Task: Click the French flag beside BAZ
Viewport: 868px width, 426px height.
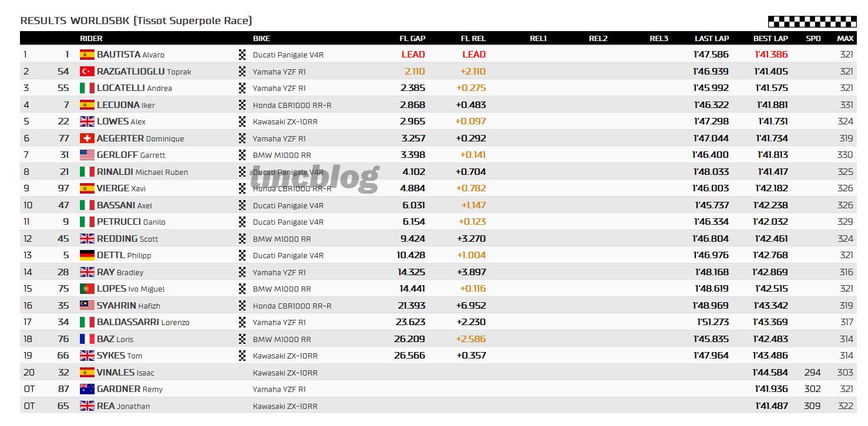Action: pos(87,339)
